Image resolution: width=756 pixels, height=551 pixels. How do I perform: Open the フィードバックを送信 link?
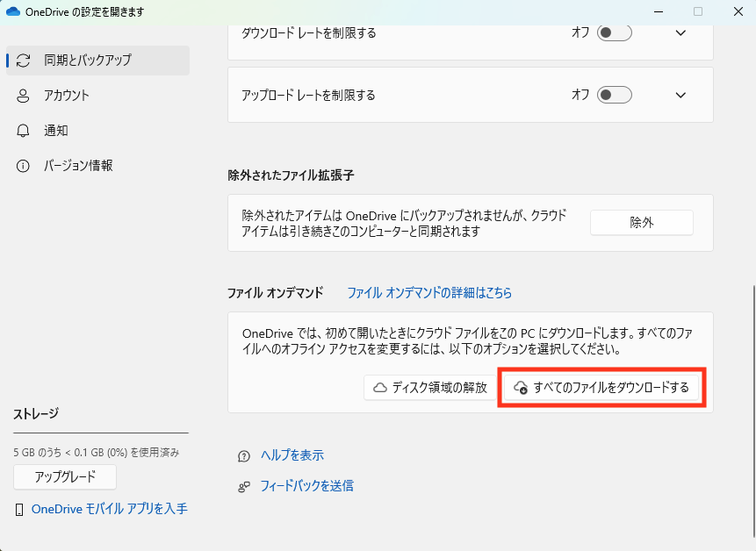[307, 485]
